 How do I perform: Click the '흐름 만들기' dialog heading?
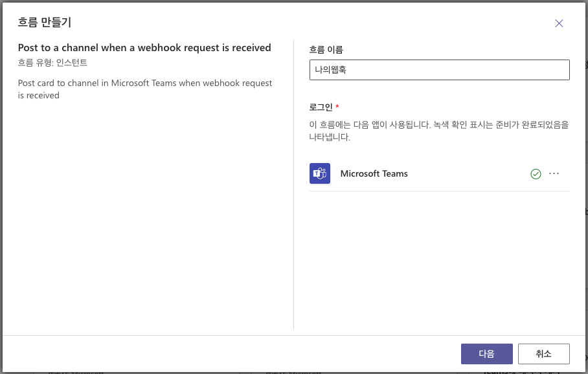(x=44, y=23)
